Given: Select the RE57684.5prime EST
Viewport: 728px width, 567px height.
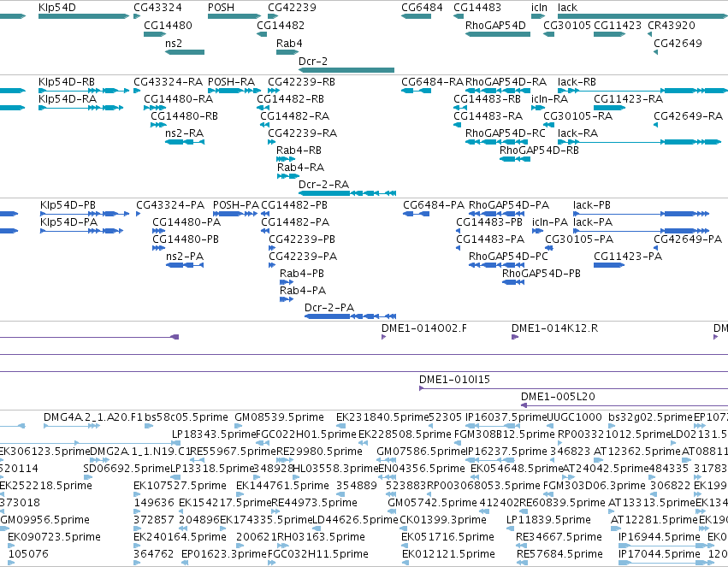Looking at the screenshot, I should [x=522, y=563].
